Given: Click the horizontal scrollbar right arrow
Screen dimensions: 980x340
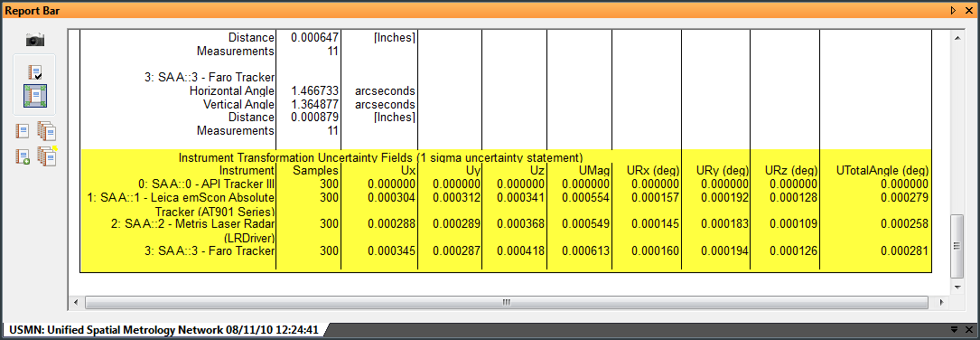Looking at the screenshot, I should (941, 302).
